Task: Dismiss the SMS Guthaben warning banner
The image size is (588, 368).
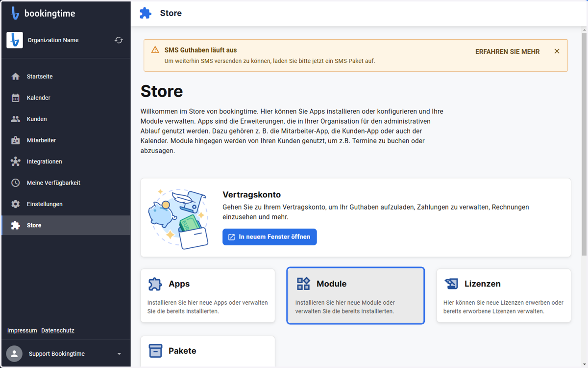Action: click(557, 51)
